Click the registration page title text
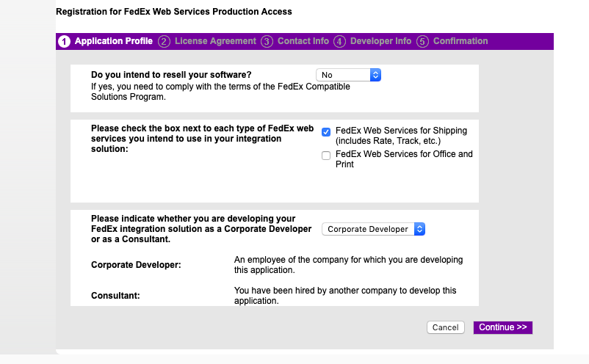Image resolution: width=589 pixels, height=364 pixels. [x=174, y=12]
